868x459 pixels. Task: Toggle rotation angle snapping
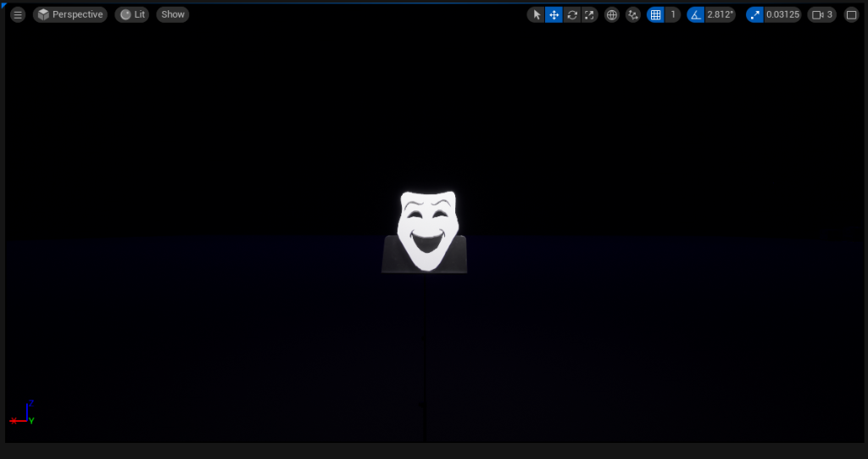click(696, 14)
